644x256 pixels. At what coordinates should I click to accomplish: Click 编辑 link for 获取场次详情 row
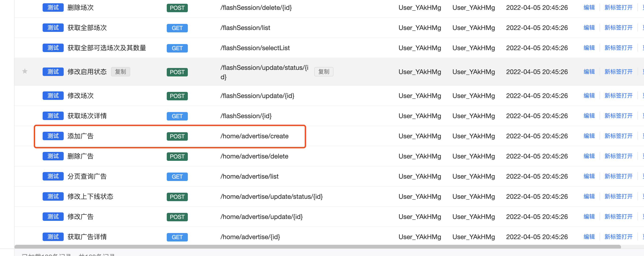click(x=589, y=116)
